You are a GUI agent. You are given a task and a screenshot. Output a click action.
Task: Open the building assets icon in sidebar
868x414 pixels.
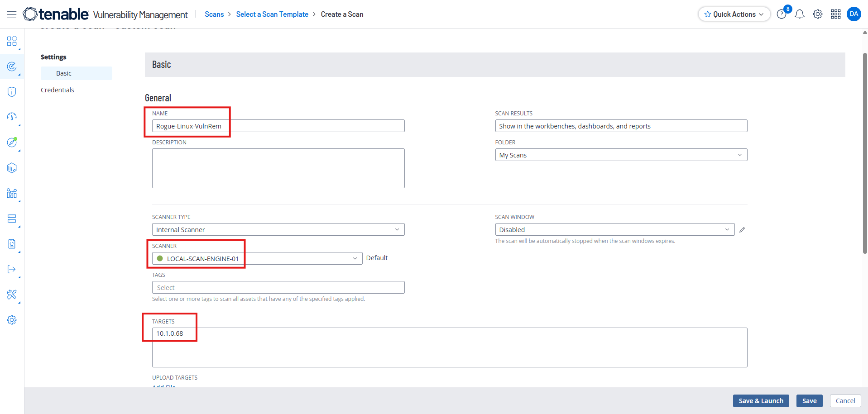click(12, 193)
